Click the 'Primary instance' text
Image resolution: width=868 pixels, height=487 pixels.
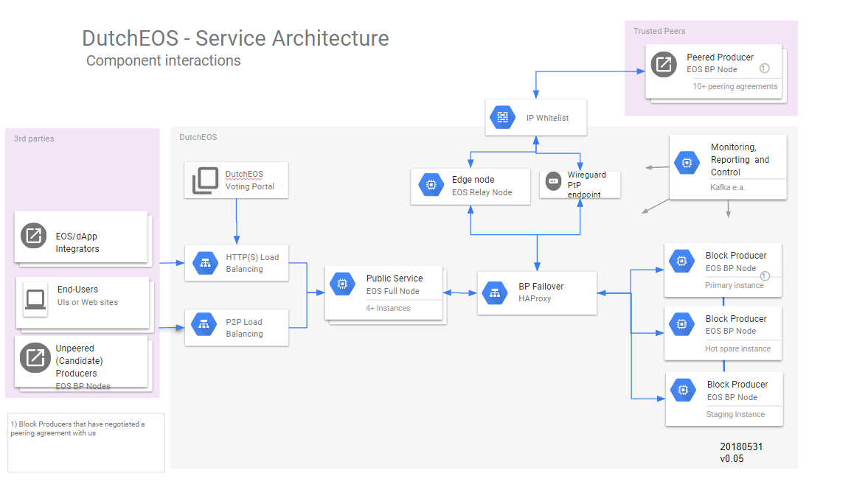(734, 285)
